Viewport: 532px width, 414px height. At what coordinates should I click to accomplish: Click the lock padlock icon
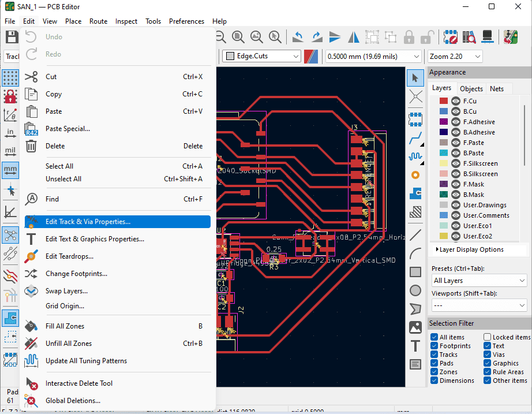tap(409, 37)
